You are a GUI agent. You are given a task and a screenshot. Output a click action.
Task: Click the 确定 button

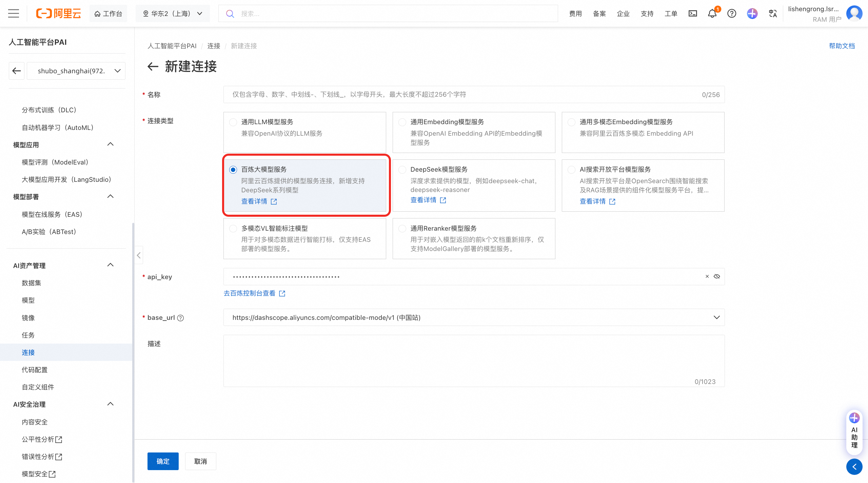tap(163, 461)
